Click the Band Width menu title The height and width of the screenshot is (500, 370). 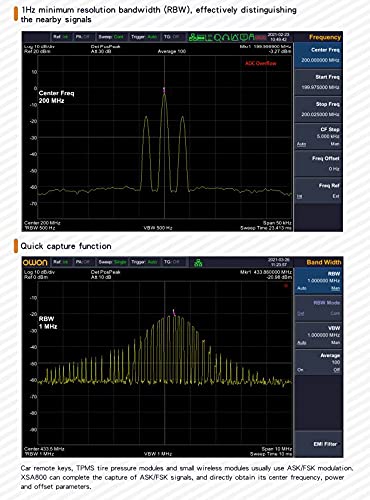(x=324, y=262)
